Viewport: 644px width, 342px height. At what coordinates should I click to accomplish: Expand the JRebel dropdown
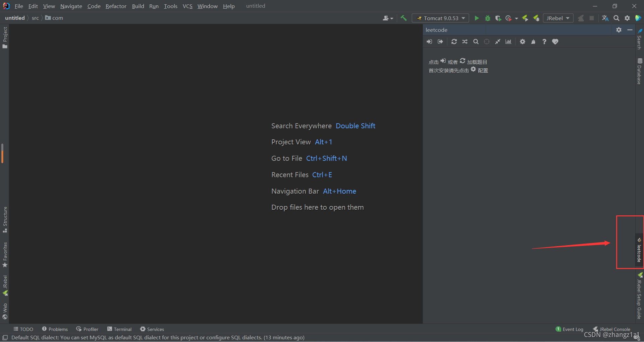point(558,18)
